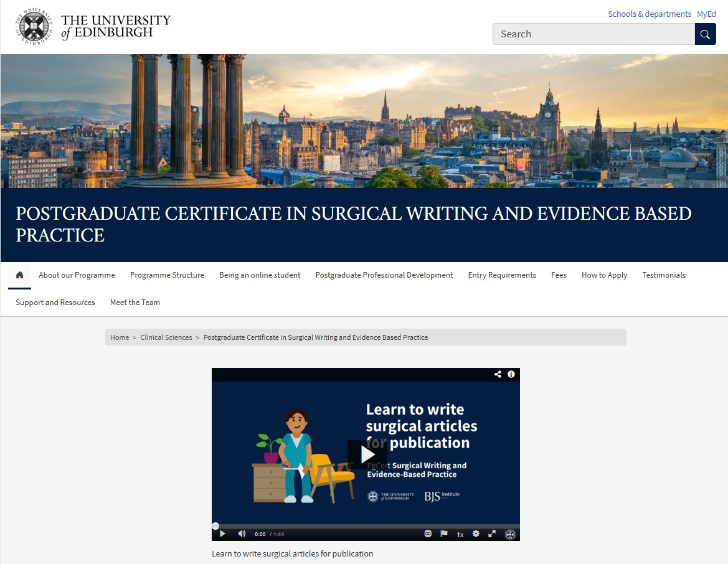The width and height of the screenshot is (728, 564).
Task: Click the Home breadcrumb link
Action: pyautogui.click(x=120, y=337)
